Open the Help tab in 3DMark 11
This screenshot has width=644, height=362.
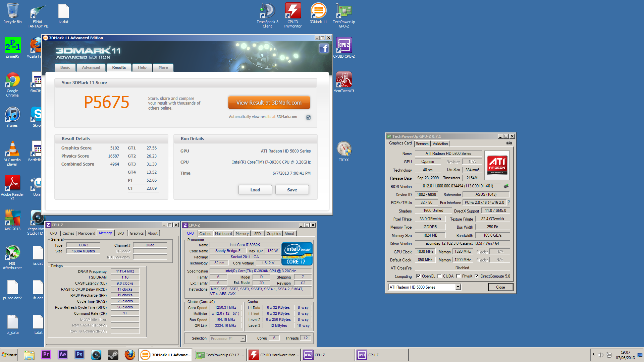tap(142, 68)
